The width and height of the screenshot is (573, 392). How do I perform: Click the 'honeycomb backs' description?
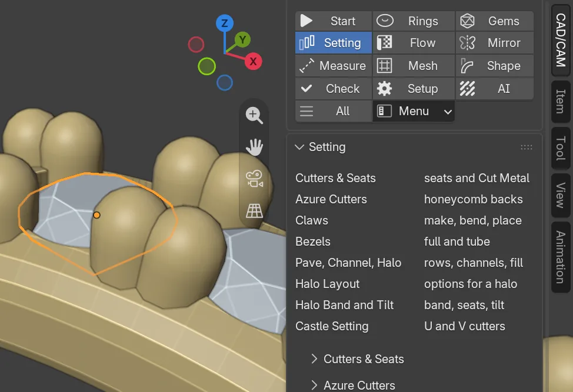(x=473, y=199)
